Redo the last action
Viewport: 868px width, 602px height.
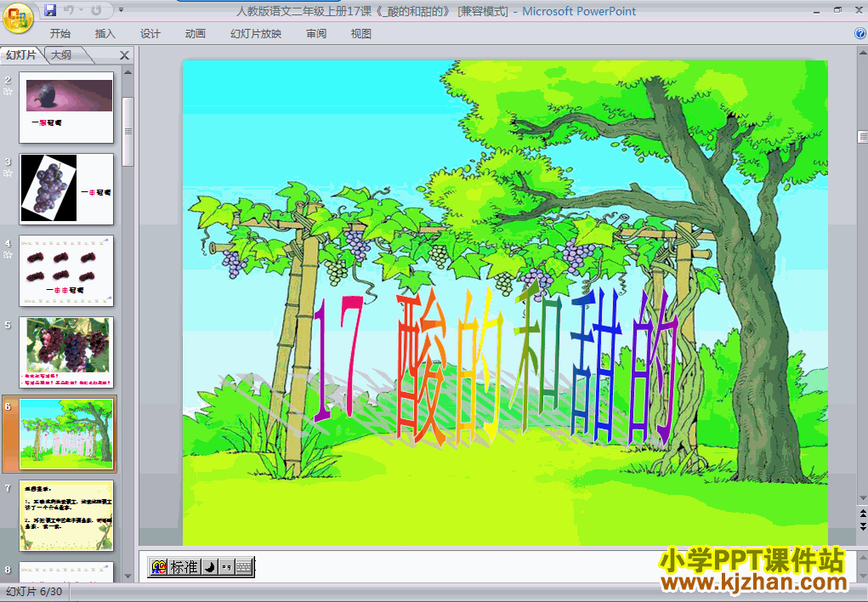[x=96, y=10]
